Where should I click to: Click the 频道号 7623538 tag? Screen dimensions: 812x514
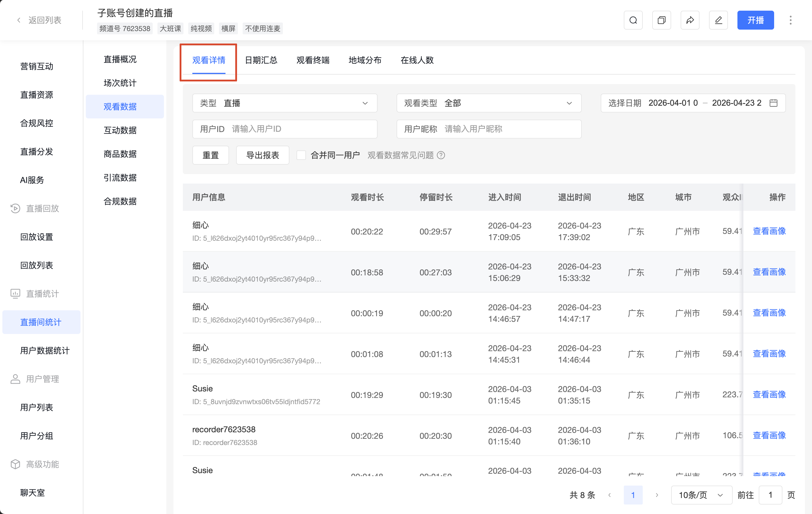pos(125,29)
